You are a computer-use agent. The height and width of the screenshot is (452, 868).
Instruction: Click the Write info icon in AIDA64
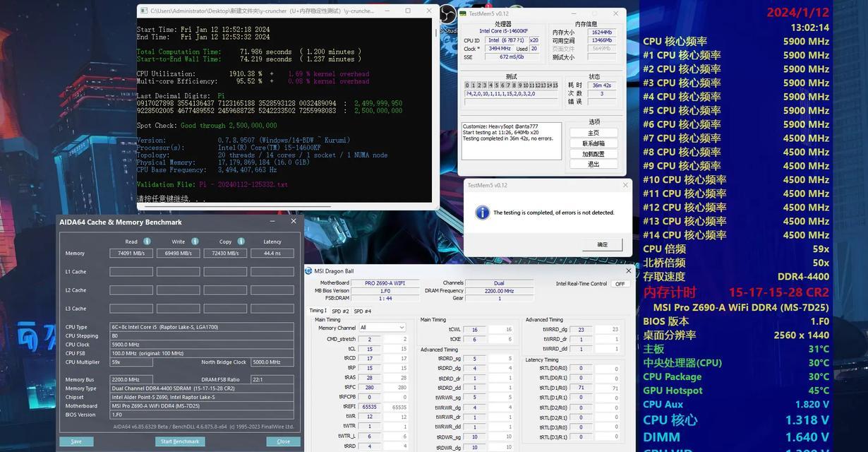(195, 242)
